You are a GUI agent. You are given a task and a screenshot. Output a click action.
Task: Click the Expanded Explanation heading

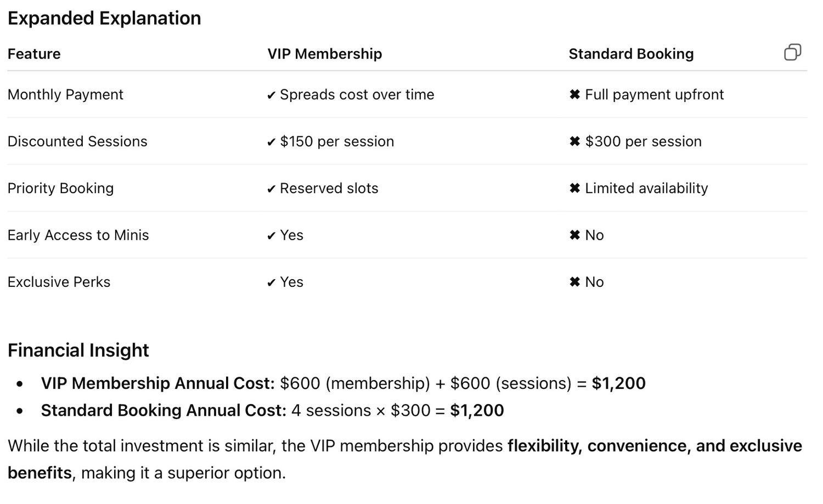(104, 19)
